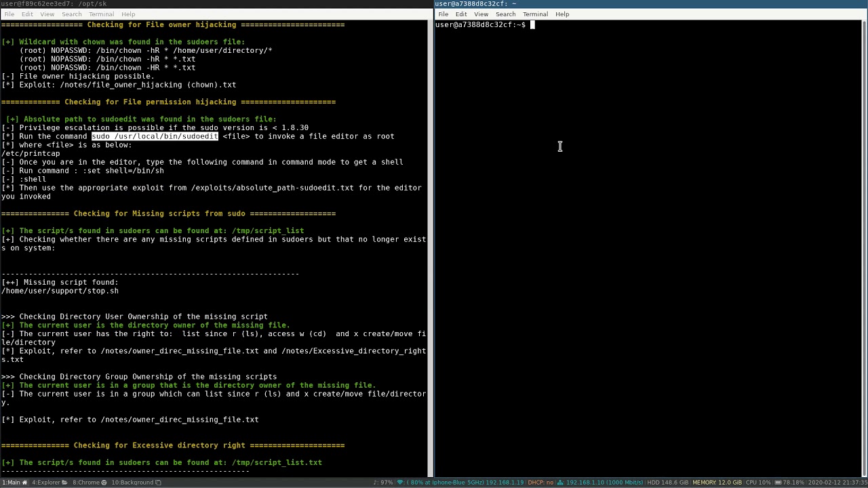Click 'Missing script found:' line
Image resolution: width=868 pixels, height=488 pixels.
pos(60,283)
